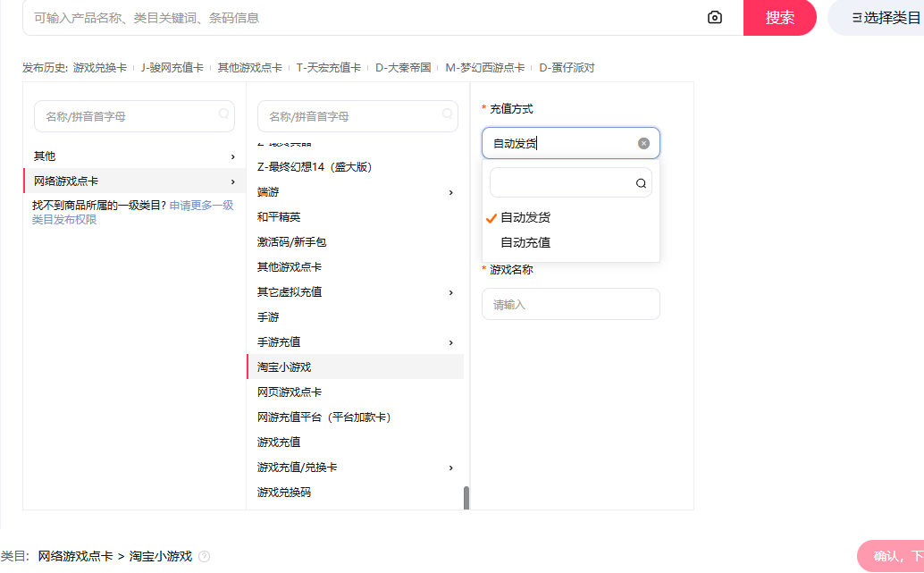This screenshot has height=573, width=924.
Task: Expand the 端游 category arrow
Action: [x=450, y=192]
